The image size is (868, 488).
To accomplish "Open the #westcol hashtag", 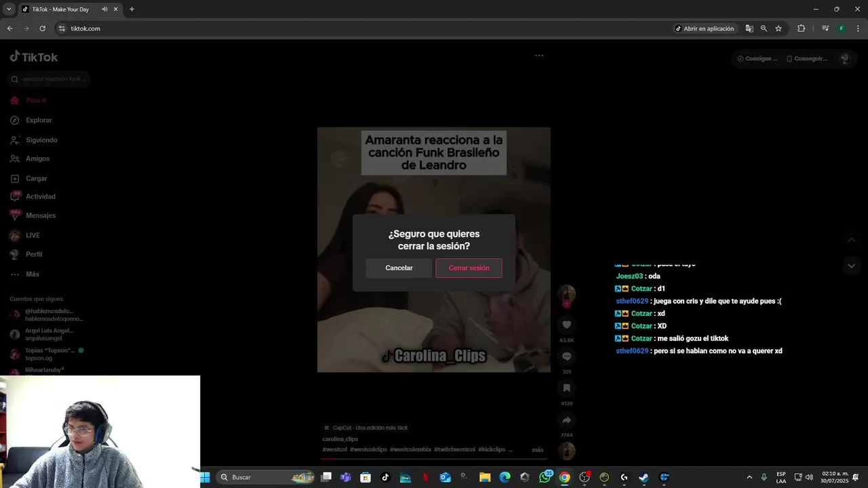I will point(335,450).
